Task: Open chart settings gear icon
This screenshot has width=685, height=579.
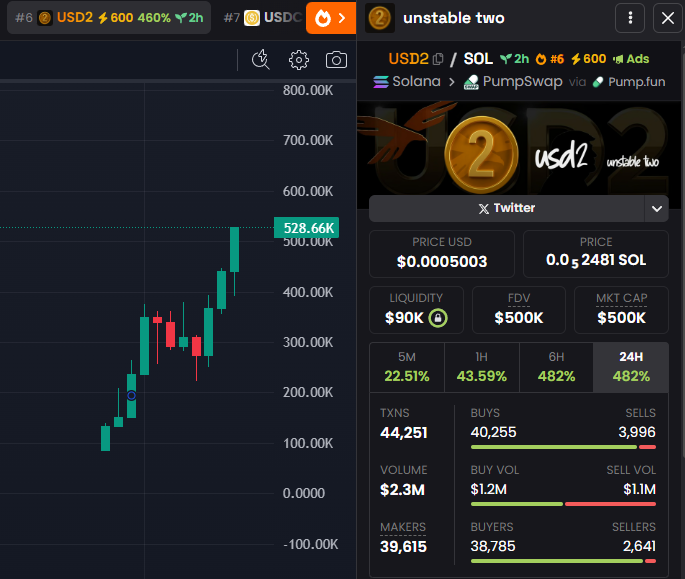Action: pos(299,60)
